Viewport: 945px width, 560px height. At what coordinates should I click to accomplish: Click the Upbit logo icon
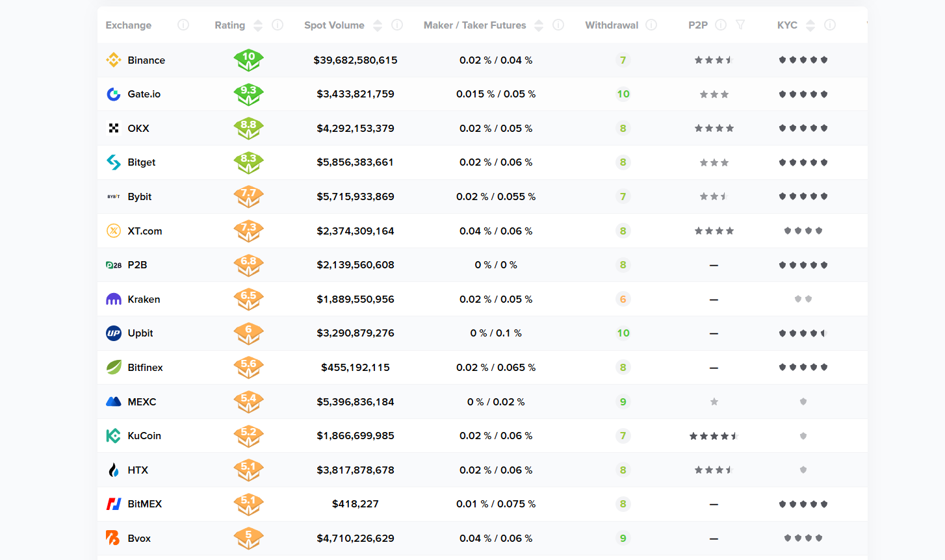pyautogui.click(x=114, y=333)
